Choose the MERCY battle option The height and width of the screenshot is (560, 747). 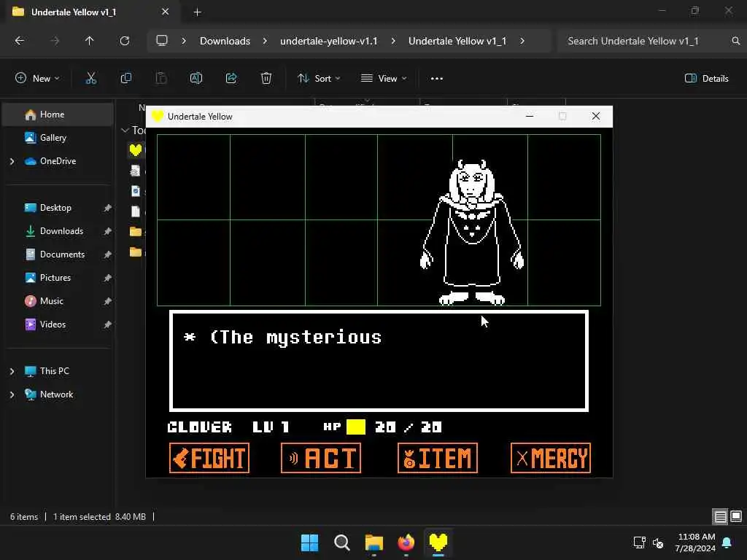tap(550, 458)
